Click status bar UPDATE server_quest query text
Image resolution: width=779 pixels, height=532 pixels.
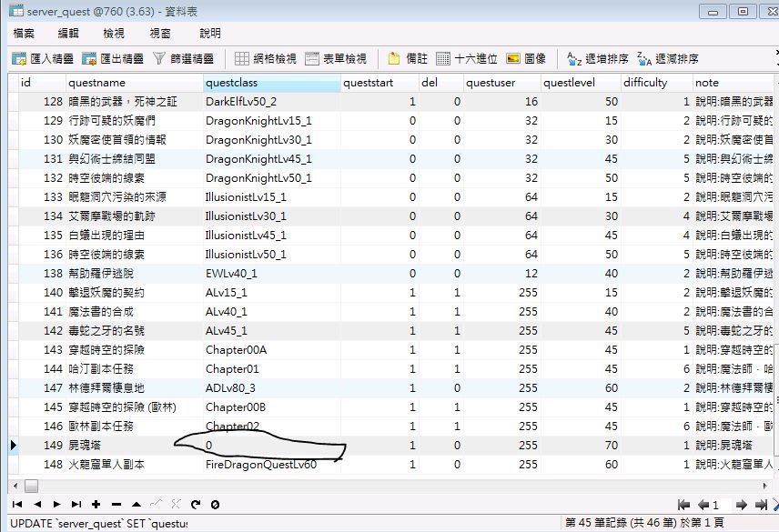coord(99,523)
